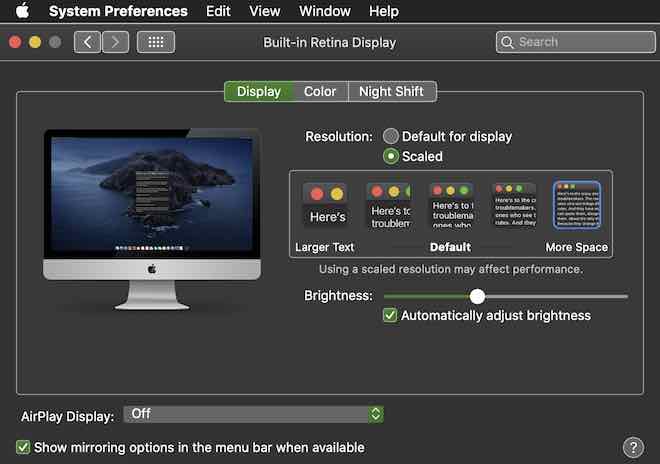Open the AirPlay Display dropdown
The image size is (660, 464).
pos(253,414)
